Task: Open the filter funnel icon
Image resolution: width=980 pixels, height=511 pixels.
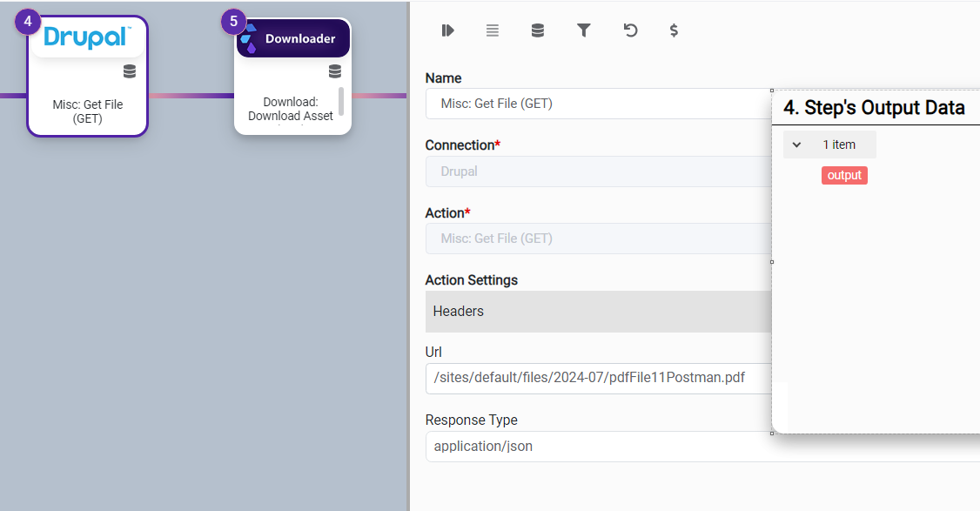Action: 584,30
